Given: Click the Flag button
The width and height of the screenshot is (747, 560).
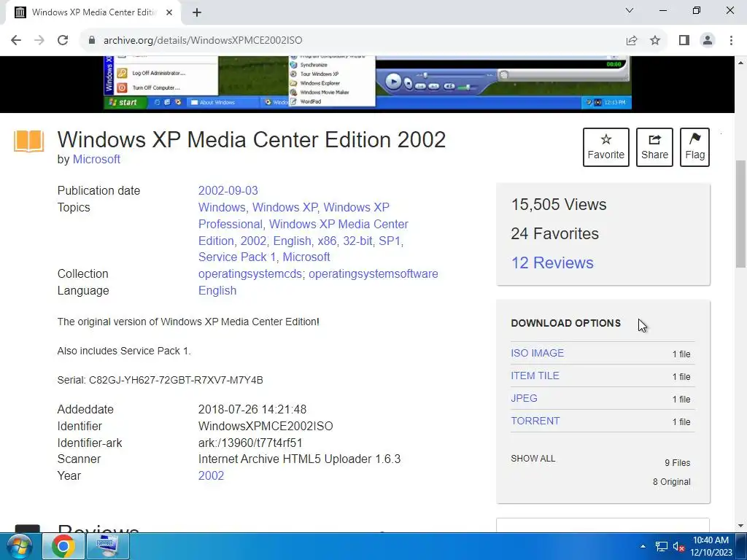Looking at the screenshot, I should (694, 147).
